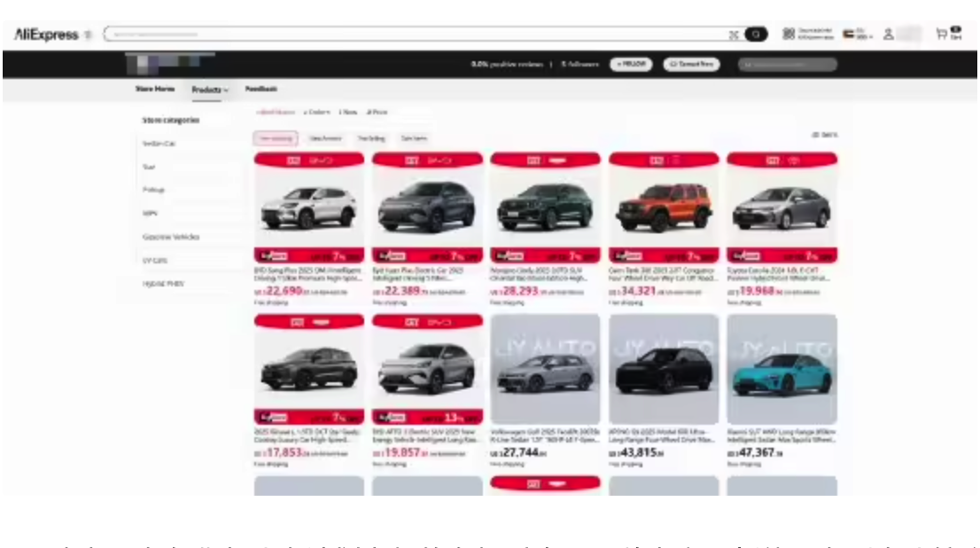The width and height of the screenshot is (980, 548).
Task: Click the Toyota Corolla 2024 product title
Action: [780, 273]
